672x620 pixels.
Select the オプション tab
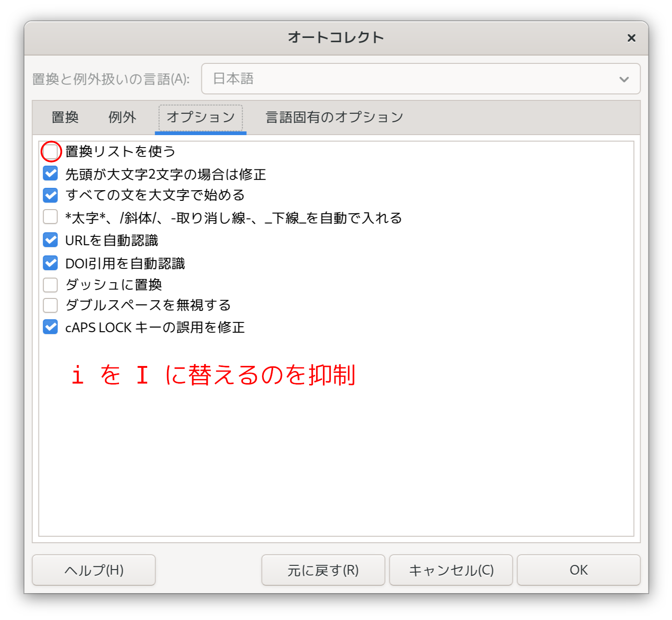tap(200, 118)
